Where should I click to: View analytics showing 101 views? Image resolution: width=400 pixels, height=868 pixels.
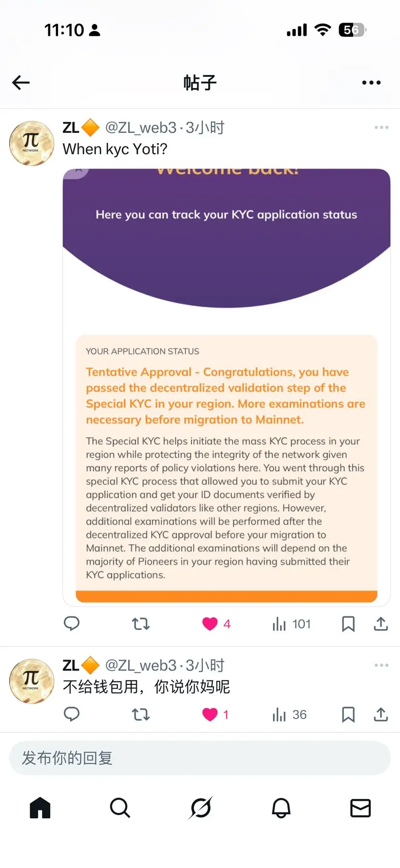(x=291, y=624)
